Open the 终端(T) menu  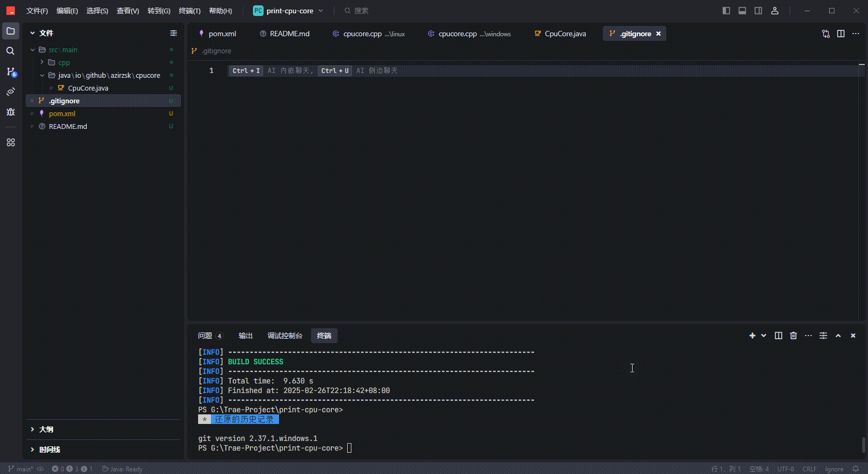190,11
